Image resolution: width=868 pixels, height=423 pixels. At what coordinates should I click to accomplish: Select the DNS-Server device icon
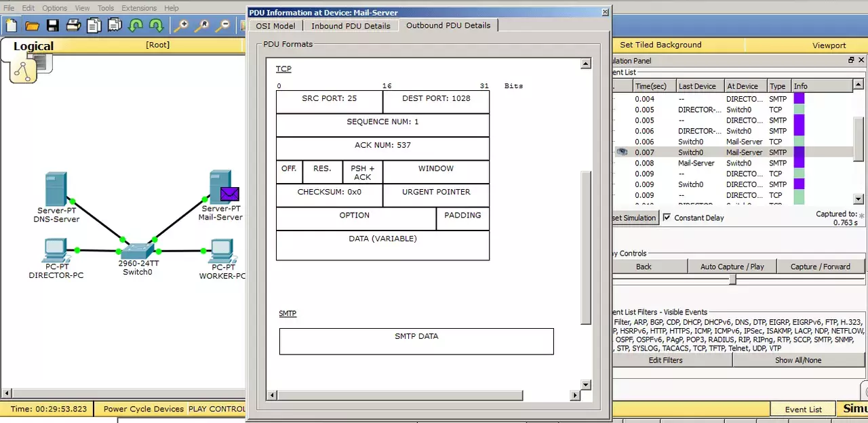56,190
